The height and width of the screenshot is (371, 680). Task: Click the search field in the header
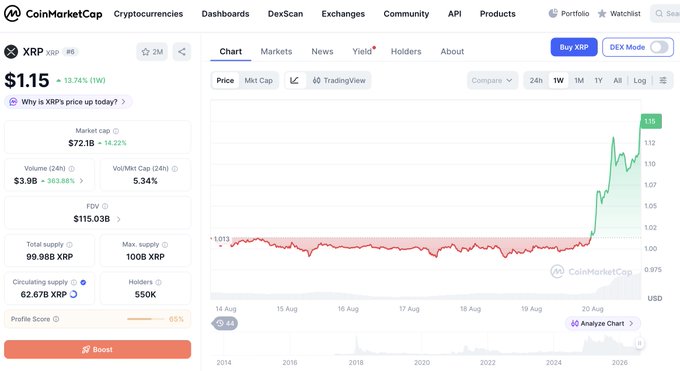pyautogui.click(x=665, y=14)
